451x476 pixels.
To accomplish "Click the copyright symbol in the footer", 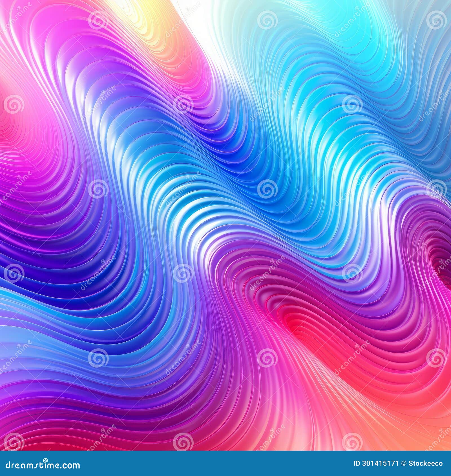I will click(403, 463).
